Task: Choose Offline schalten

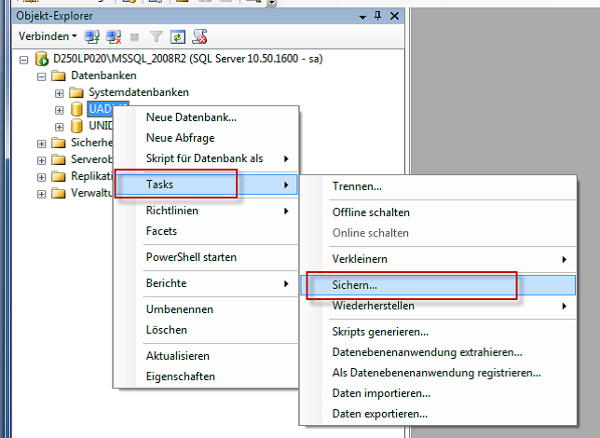Action: coord(371,212)
